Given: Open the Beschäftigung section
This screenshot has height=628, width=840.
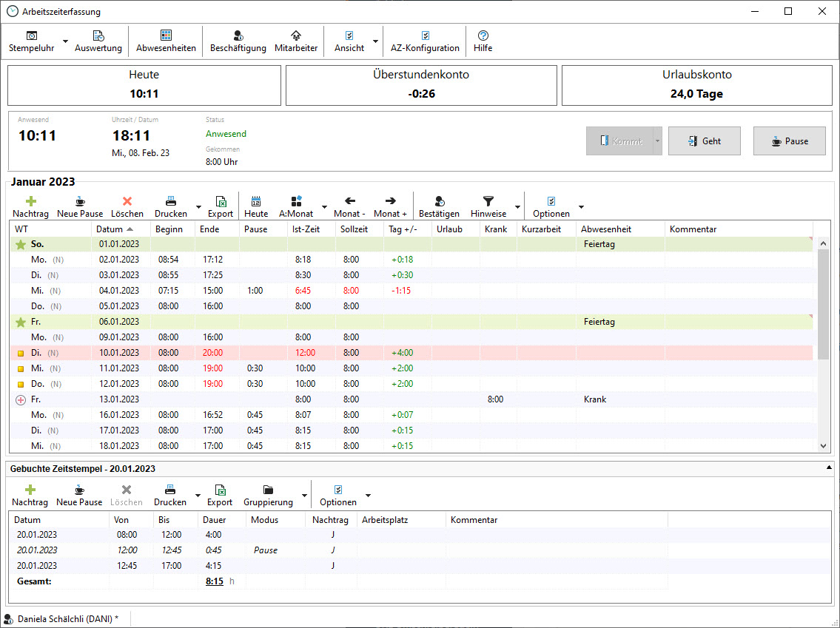Looking at the screenshot, I should 238,41.
